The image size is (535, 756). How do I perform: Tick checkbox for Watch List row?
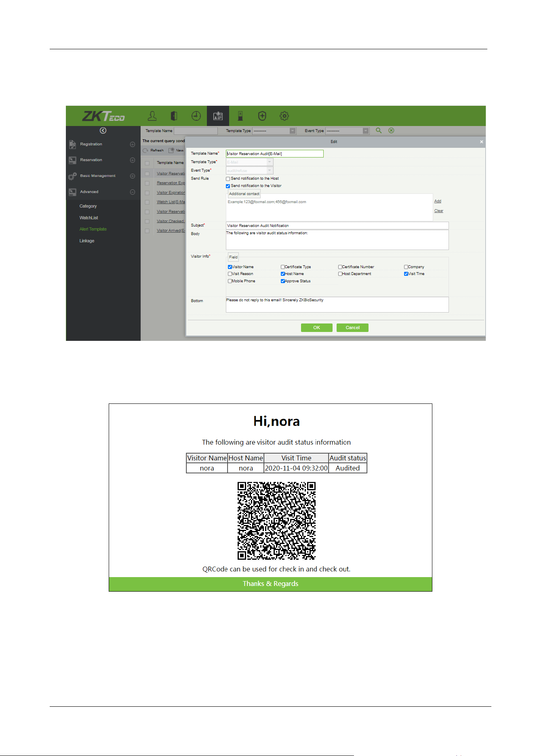pyautogui.click(x=147, y=202)
